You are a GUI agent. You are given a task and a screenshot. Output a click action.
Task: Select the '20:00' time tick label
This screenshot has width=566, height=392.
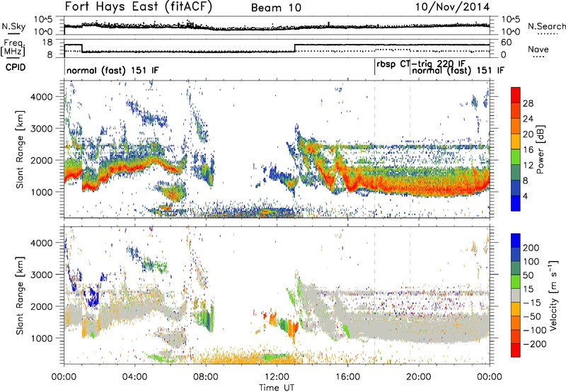(x=418, y=377)
